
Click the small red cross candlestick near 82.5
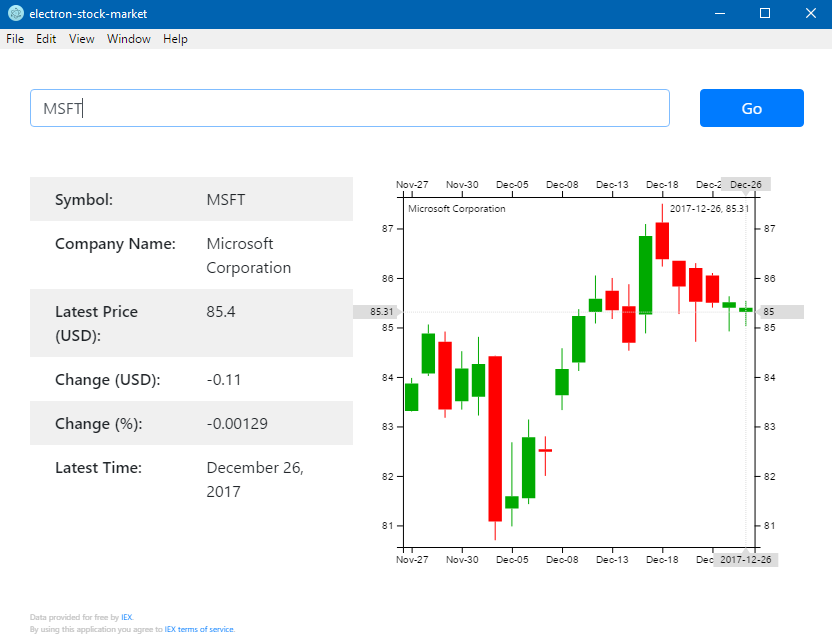click(x=545, y=451)
